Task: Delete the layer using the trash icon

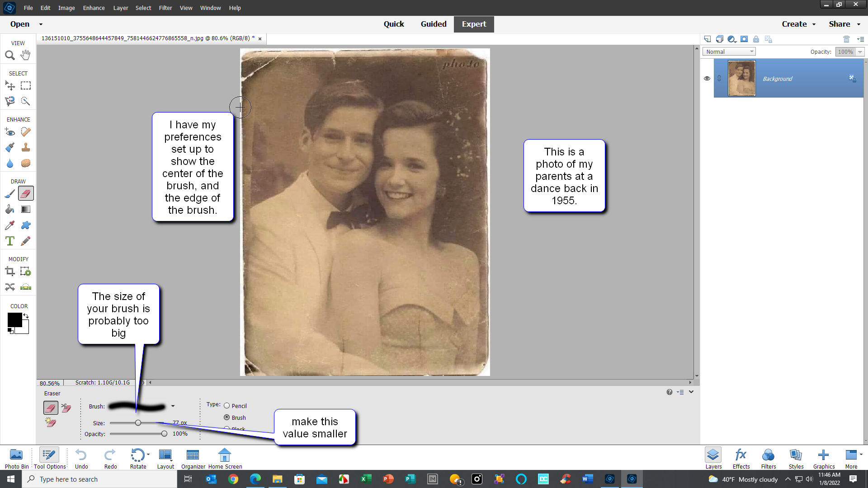Action: click(x=846, y=39)
